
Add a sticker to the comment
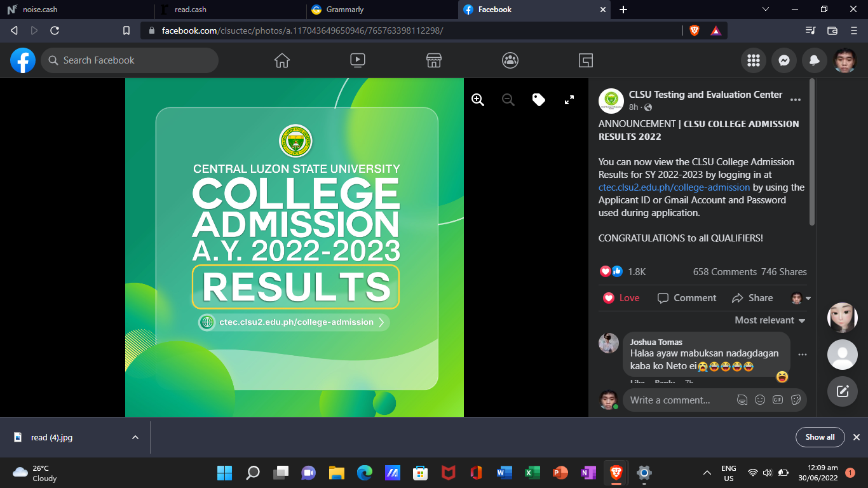click(796, 400)
